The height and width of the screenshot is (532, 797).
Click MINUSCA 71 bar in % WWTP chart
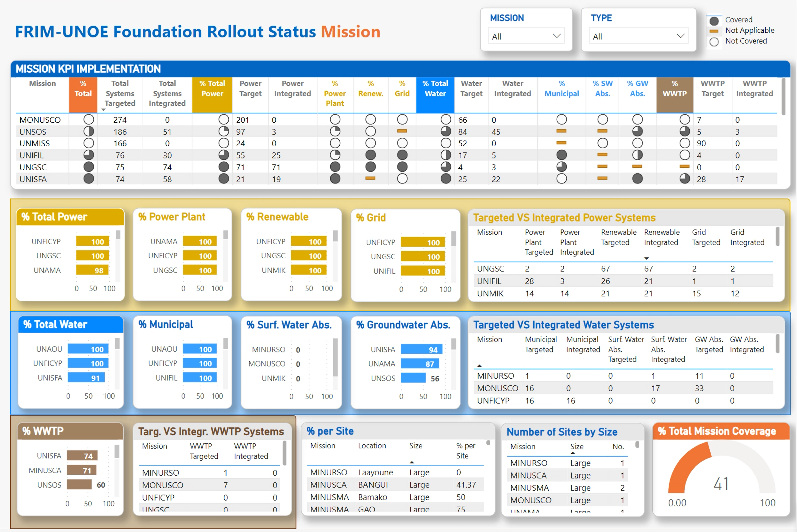click(x=82, y=470)
